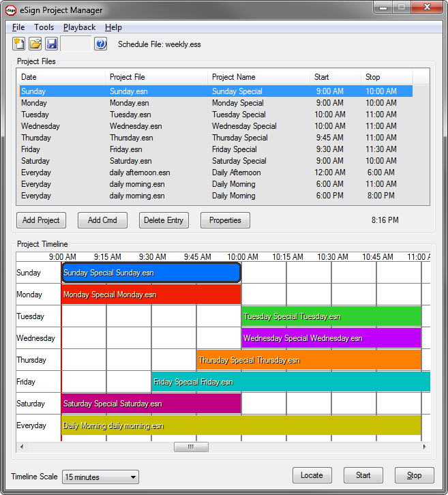Screen dimensions: 448x495
Task: Click the Delete Entry button
Action: click(164, 220)
